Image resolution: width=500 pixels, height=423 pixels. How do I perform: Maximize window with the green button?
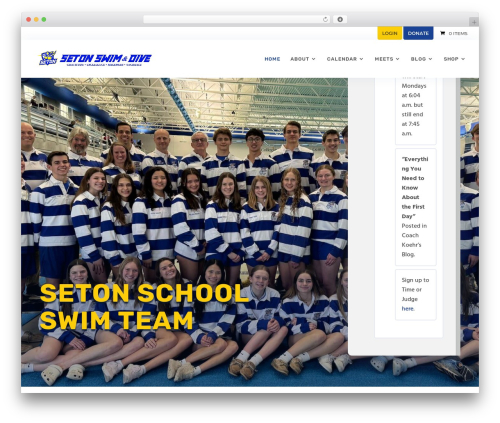[44, 19]
